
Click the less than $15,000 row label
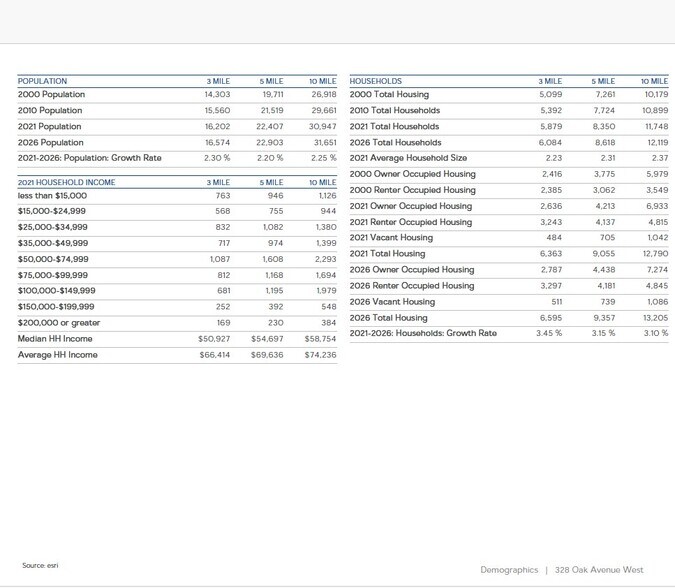tap(52, 196)
